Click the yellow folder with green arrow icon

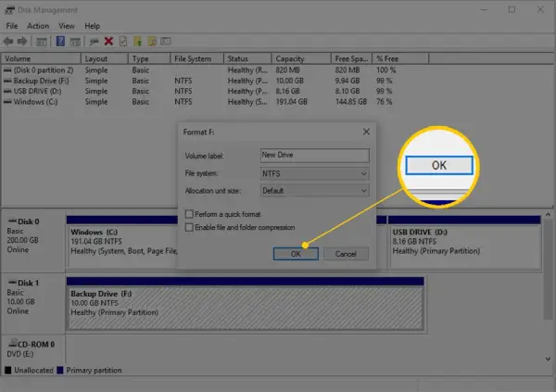click(x=137, y=42)
